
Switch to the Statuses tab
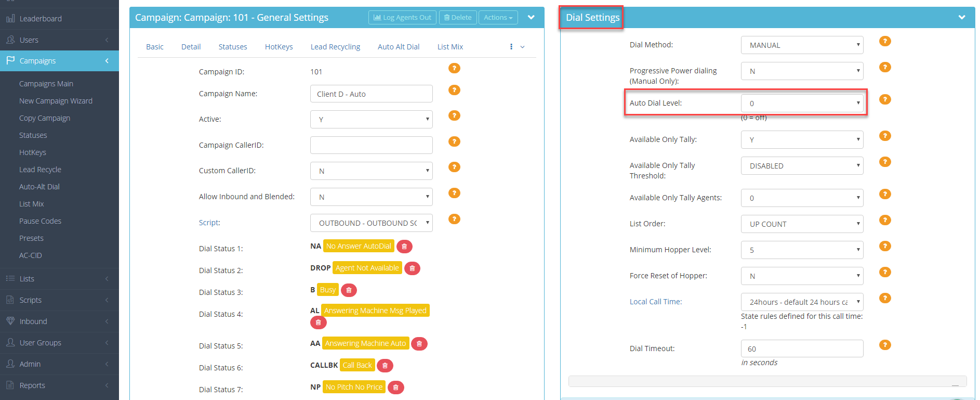click(233, 47)
